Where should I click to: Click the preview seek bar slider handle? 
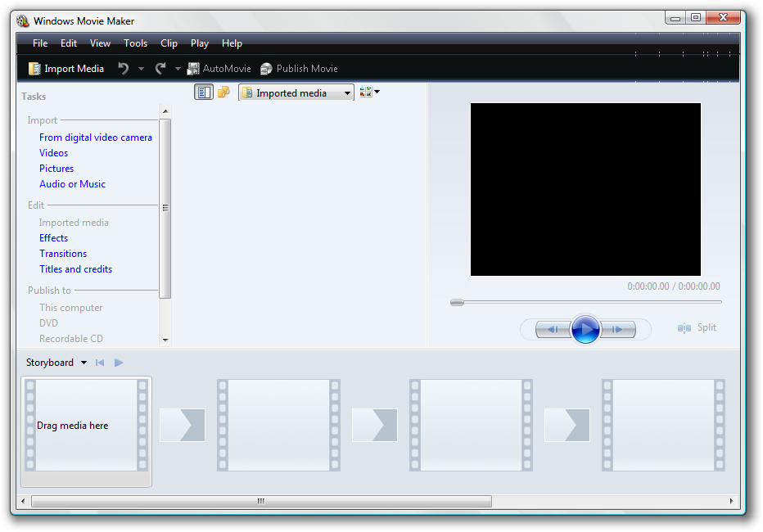(x=457, y=303)
